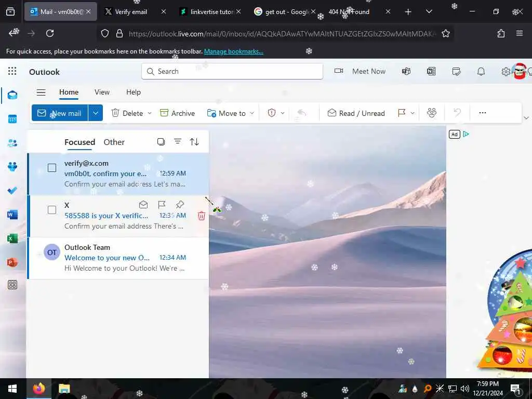Launch Word from the sidebar

(12, 215)
